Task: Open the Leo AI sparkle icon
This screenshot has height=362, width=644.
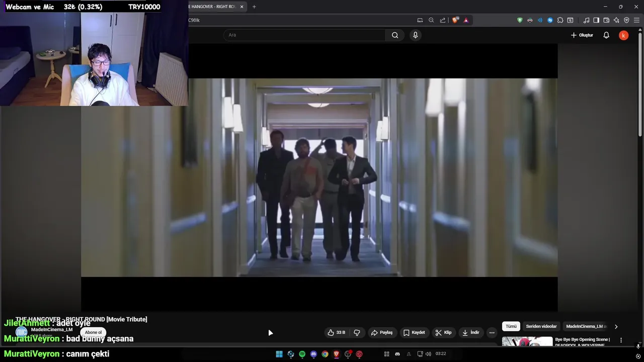Action: tap(616, 20)
